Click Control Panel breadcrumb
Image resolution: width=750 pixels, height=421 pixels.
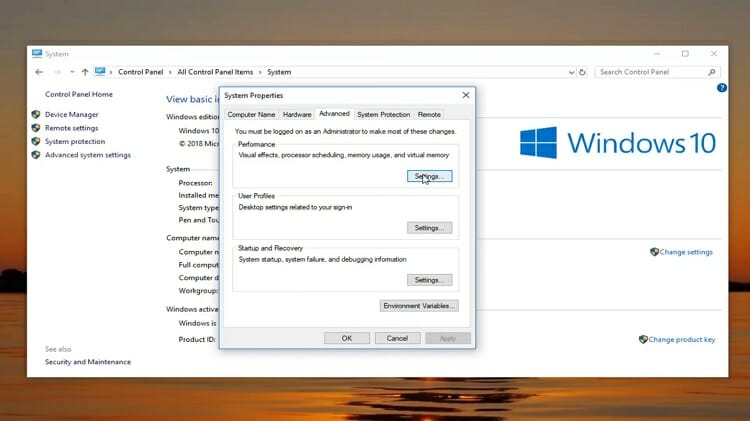tap(141, 72)
